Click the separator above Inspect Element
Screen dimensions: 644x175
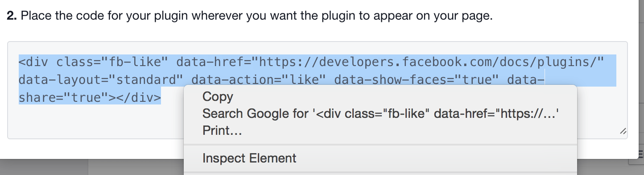pyautogui.click(x=380, y=144)
